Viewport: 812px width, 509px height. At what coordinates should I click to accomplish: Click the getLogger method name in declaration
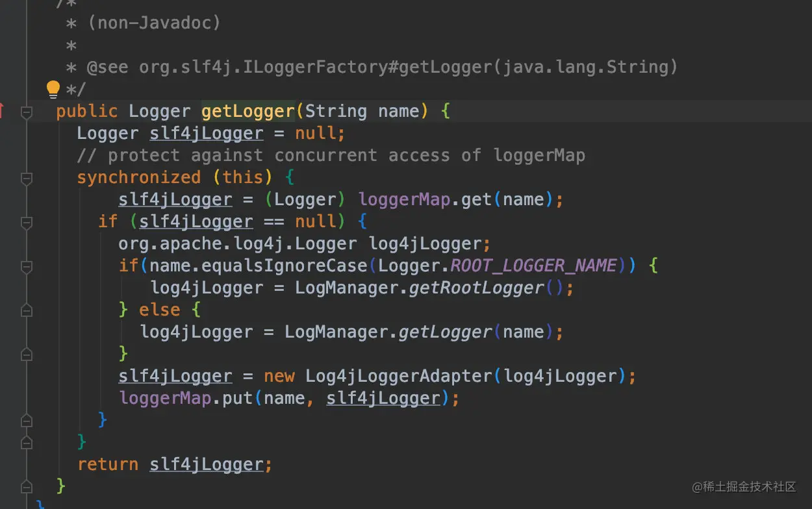tap(248, 111)
